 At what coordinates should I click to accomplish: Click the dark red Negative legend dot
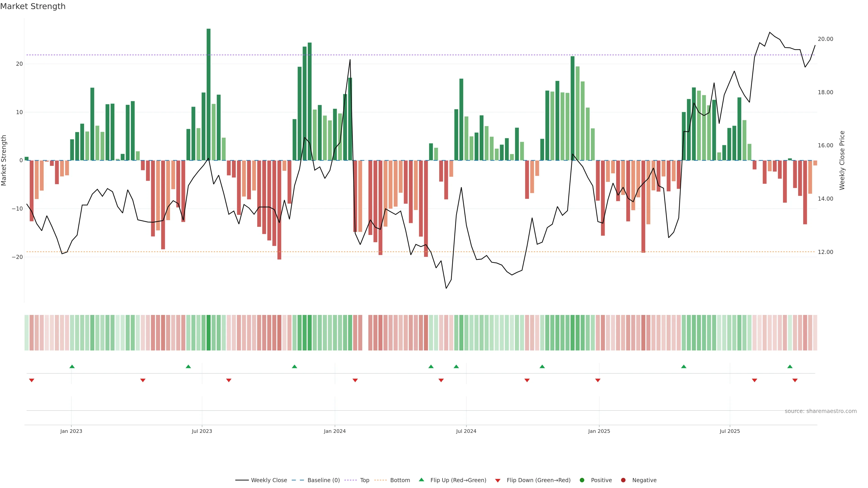[623, 480]
